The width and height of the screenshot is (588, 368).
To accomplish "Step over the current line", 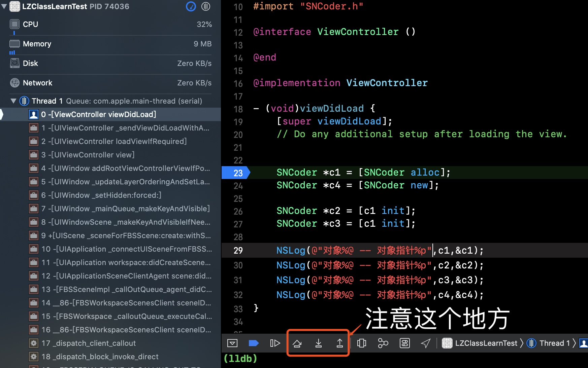I will pos(297,343).
